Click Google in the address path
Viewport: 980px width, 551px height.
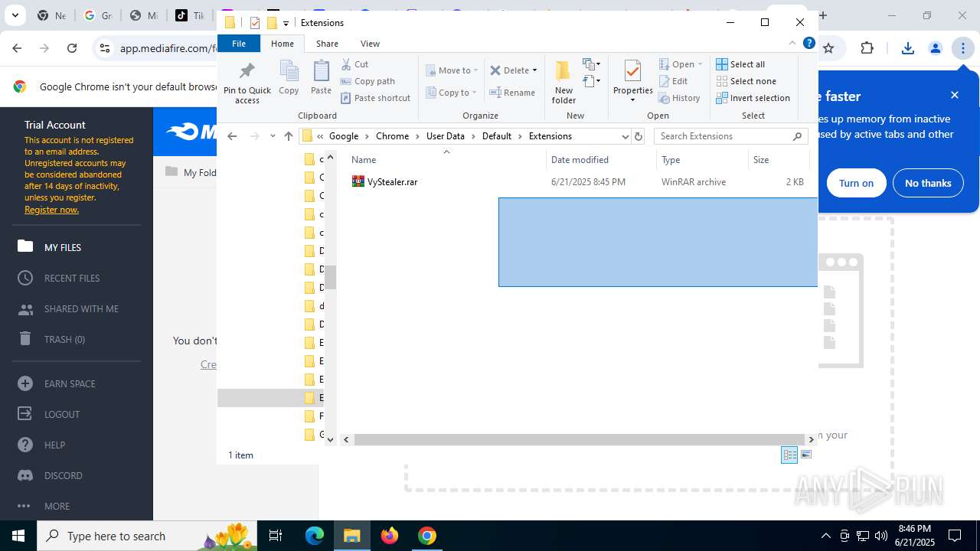[344, 136]
